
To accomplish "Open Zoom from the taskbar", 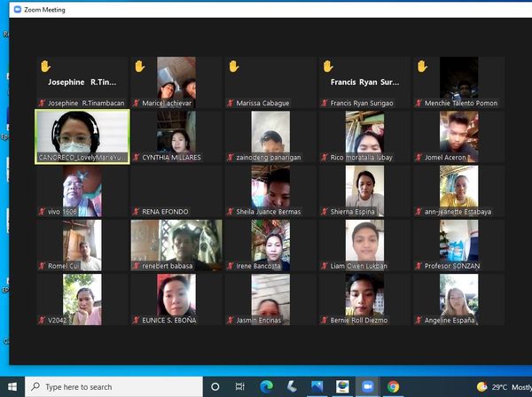I will (x=367, y=386).
